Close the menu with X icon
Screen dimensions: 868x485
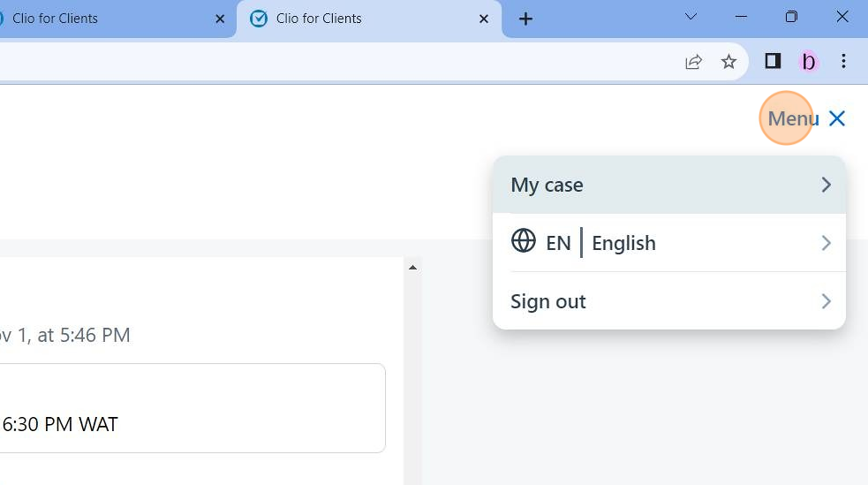(837, 118)
